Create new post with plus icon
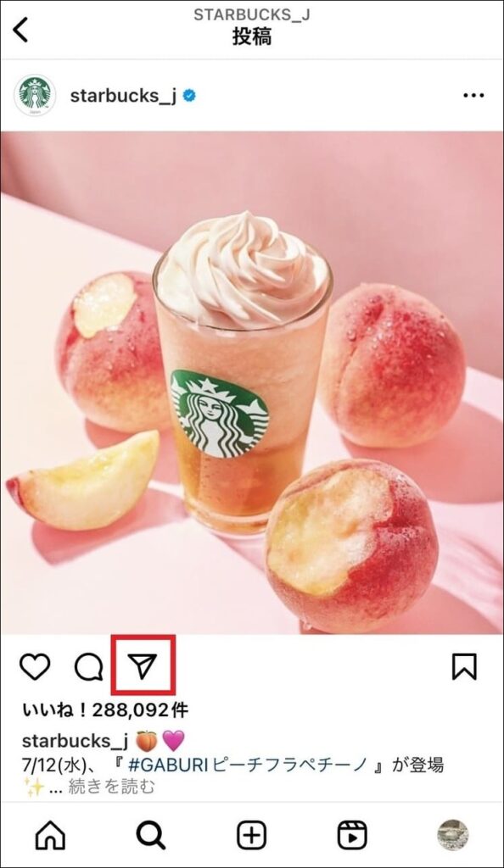Image resolution: width=504 pixels, height=868 pixels. pyautogui.click(x=252, y=835)
